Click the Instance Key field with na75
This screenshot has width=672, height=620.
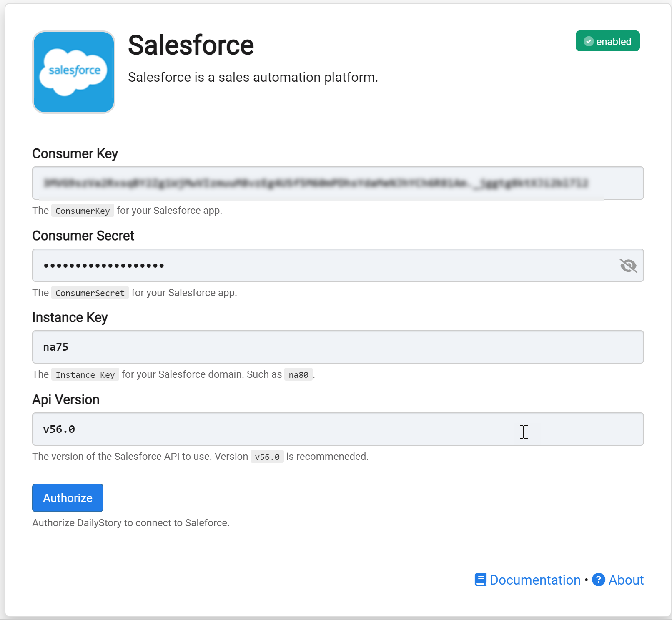338,347
